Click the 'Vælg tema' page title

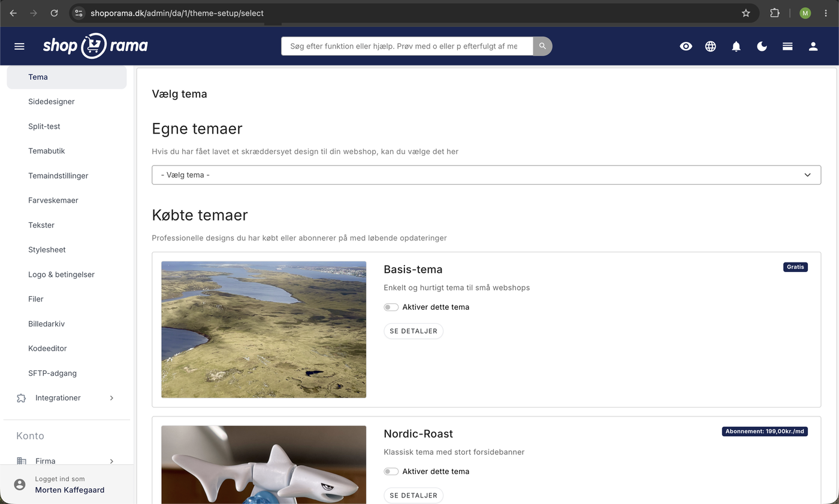click(x=180, y=93)
